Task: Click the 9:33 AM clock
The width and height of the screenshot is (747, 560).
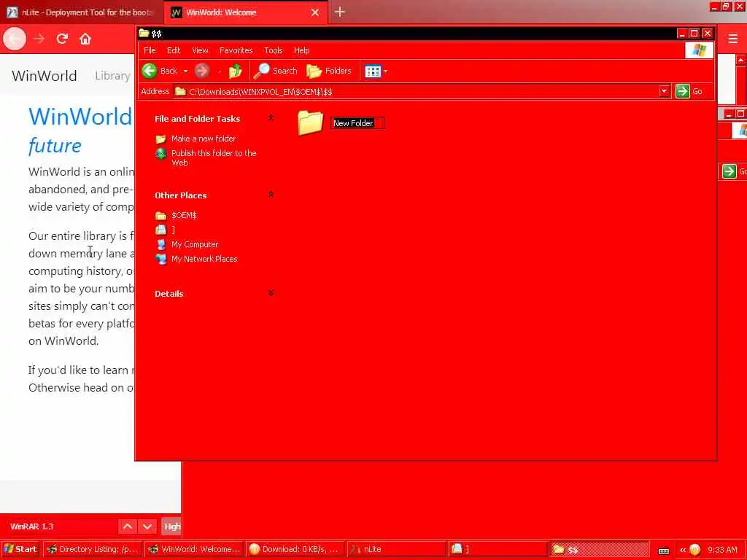Action: coord(722,550)
